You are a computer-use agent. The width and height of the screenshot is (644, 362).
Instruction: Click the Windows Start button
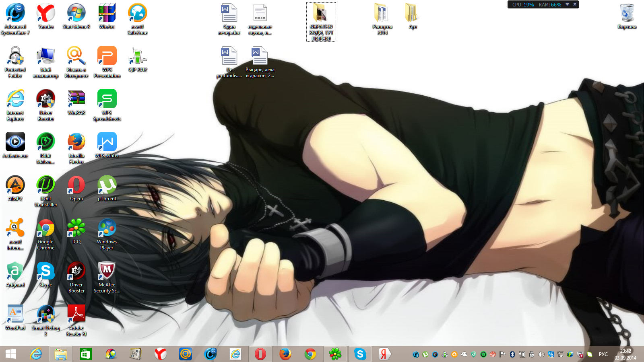(11, 354)
